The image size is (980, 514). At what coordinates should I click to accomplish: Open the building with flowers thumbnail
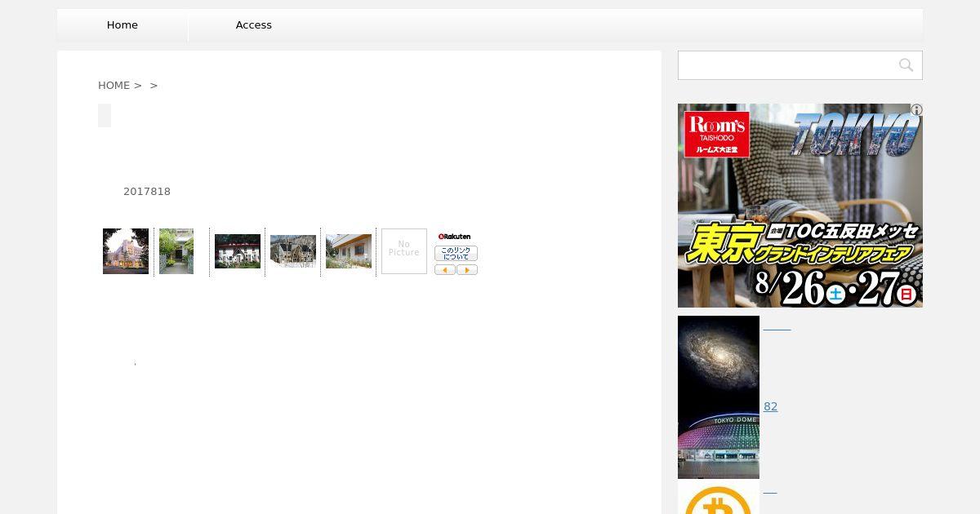click(349, 251)
